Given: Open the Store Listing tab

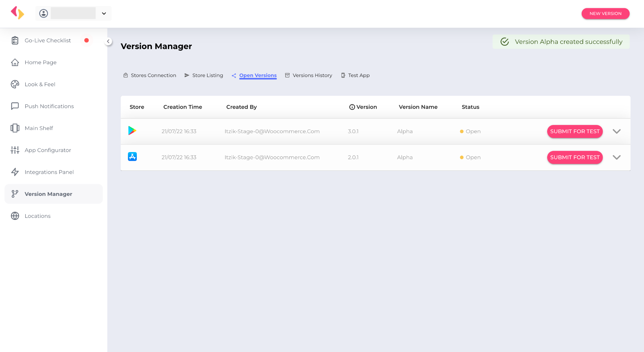Looking at the screenshot, I should [207, 75].
